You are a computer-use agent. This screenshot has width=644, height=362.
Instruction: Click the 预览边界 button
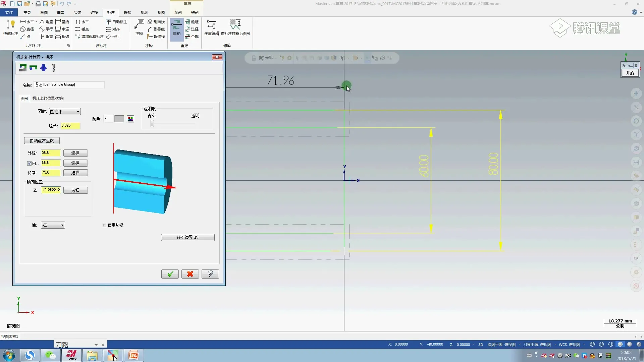click(x=187, y=237)
